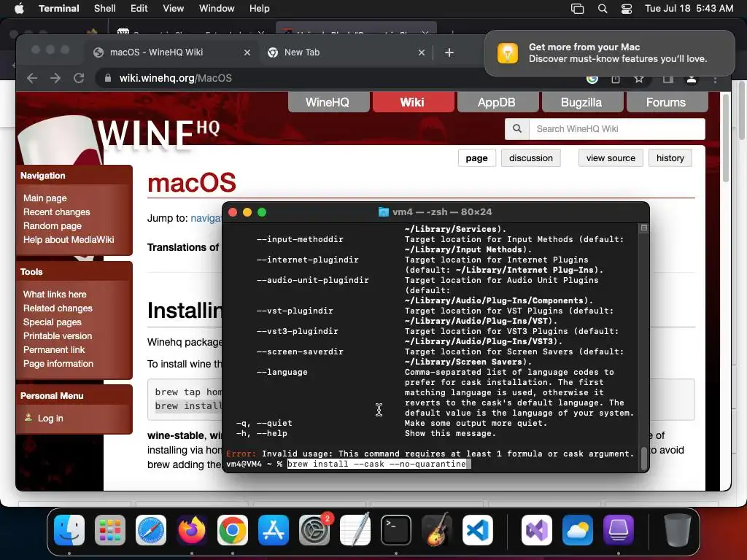The width and height of the screenshot is (747, 560).
Task: Open the Apple menu
Action: coord(19,9)
